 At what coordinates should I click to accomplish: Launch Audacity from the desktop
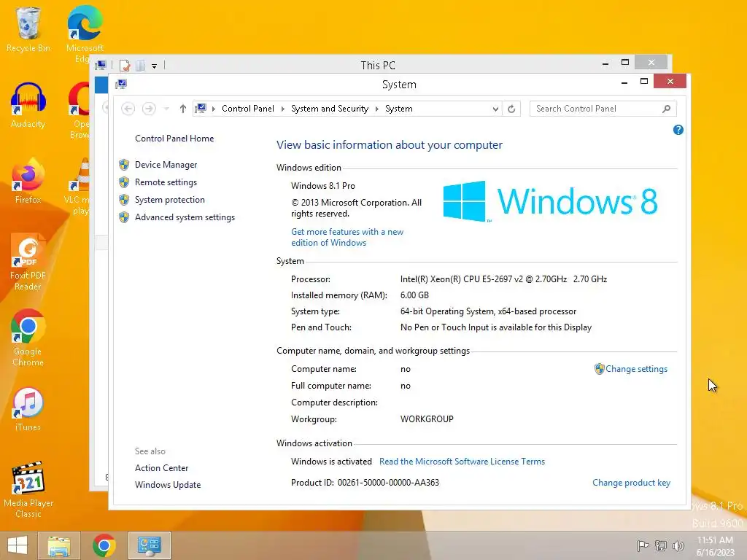tap(28, 106)
